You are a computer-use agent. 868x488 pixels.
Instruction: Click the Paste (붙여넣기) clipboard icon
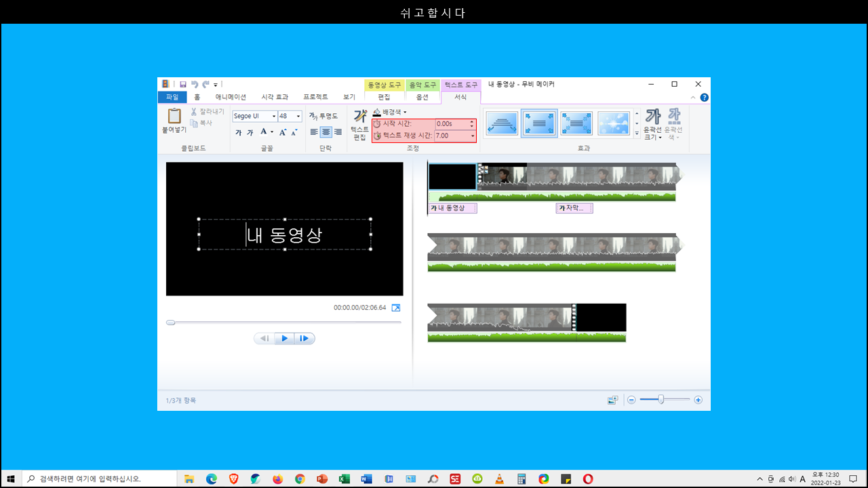[174, 117]
